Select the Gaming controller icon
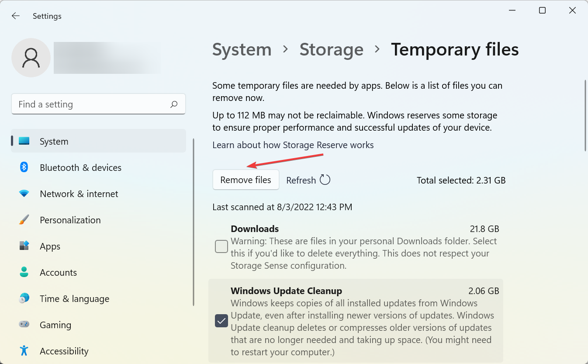Viewport: 588px width, 364px height. (x=24, y=325)
